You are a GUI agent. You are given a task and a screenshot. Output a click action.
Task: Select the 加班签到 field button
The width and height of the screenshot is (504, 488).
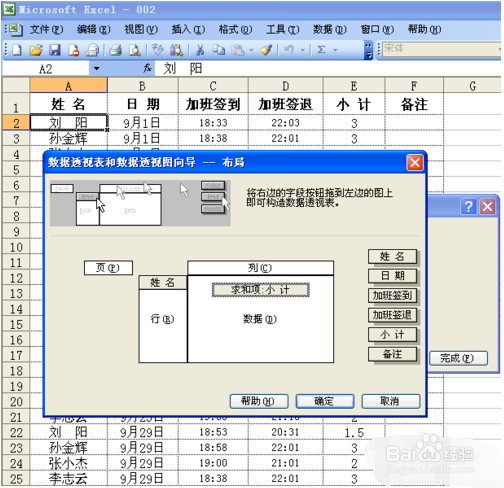(x=392, y=296)
